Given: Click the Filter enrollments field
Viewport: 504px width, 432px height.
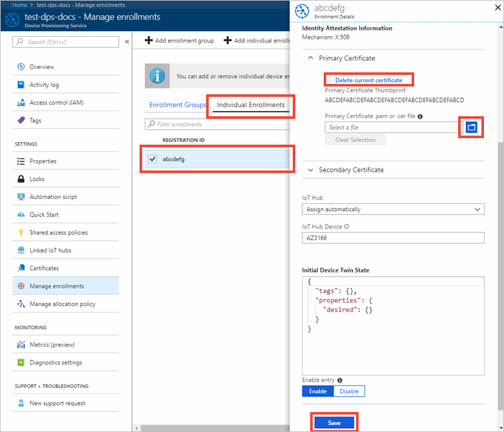Looking at the screenshot, I should click(x=217, y=124).
